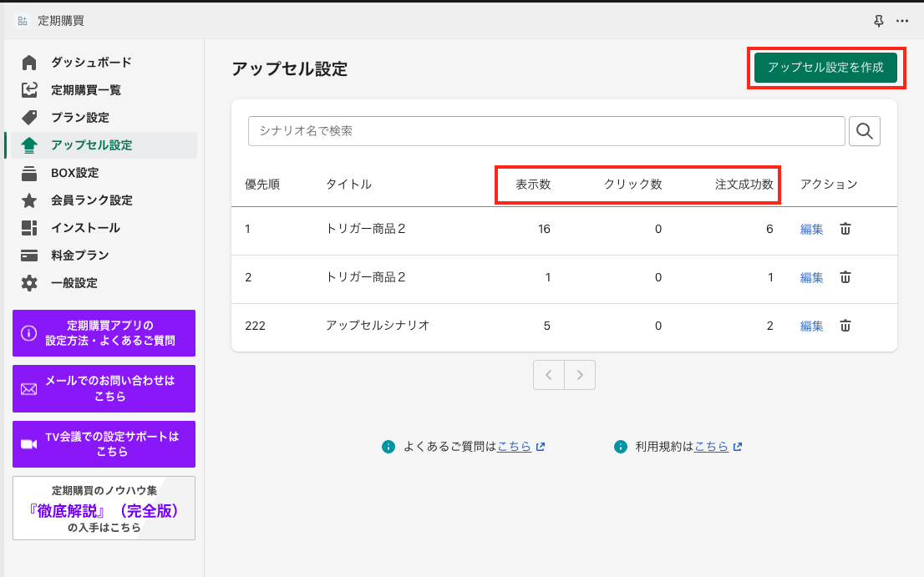Go to previous page with left chevron

549,375
